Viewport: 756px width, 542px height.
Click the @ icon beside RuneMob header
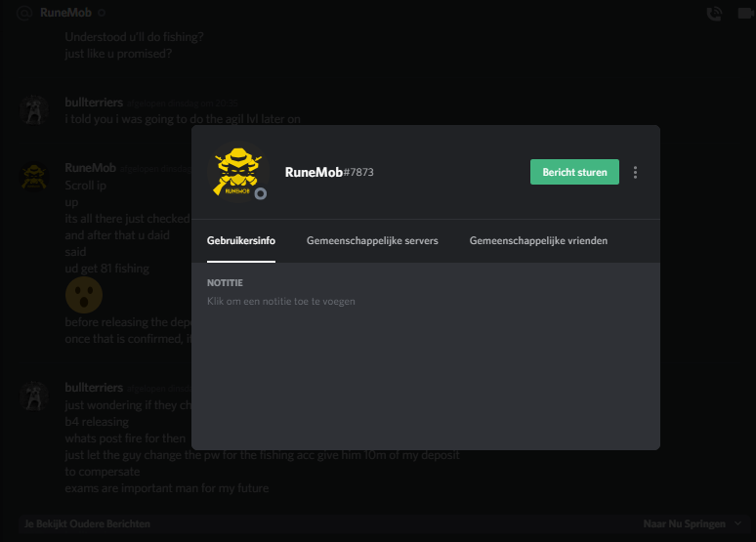click(x=24, y=13)
